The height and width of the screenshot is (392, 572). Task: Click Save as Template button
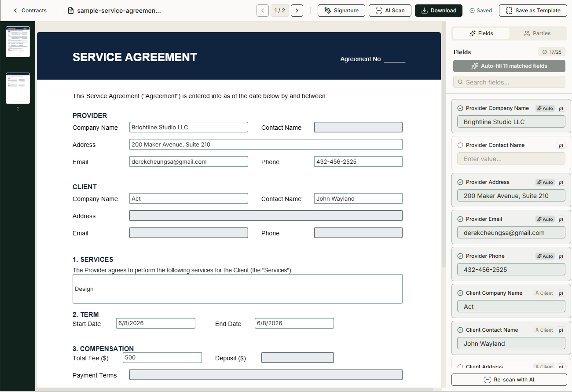533,11
